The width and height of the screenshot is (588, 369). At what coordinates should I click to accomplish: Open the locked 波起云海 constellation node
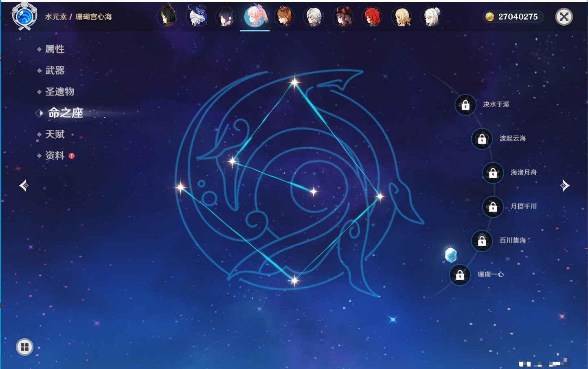click(x=482, y=139)
